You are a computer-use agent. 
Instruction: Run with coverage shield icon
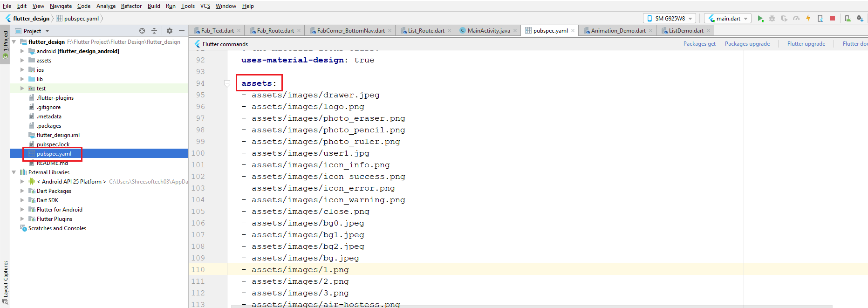784,19
